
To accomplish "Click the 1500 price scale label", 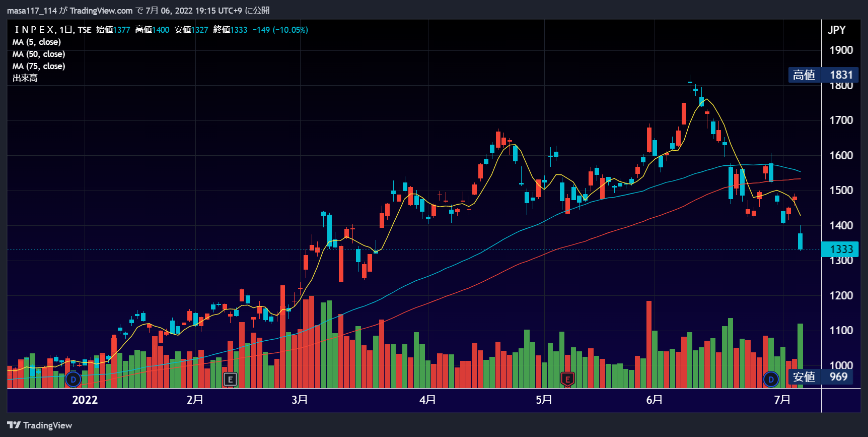I will pos(841,191).
